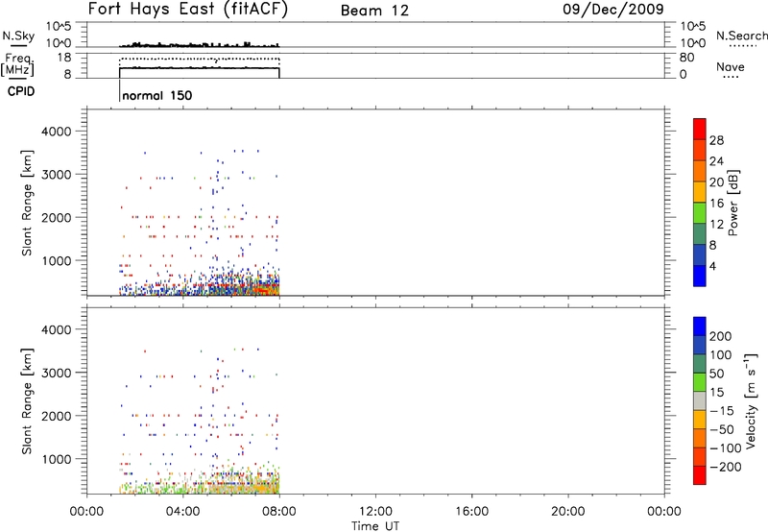
Task: Click the 'Slant Range [km]' label of velocity panel
Action: (27, 401)
